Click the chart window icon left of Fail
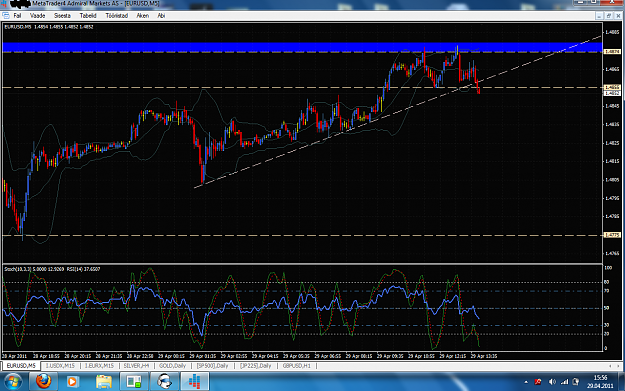 [x=6, y=16]
